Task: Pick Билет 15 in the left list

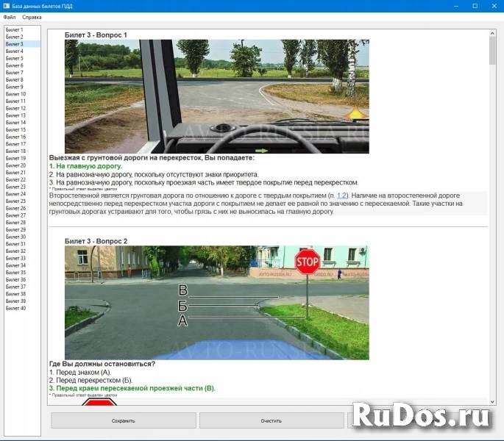Action: coord(15,129)
